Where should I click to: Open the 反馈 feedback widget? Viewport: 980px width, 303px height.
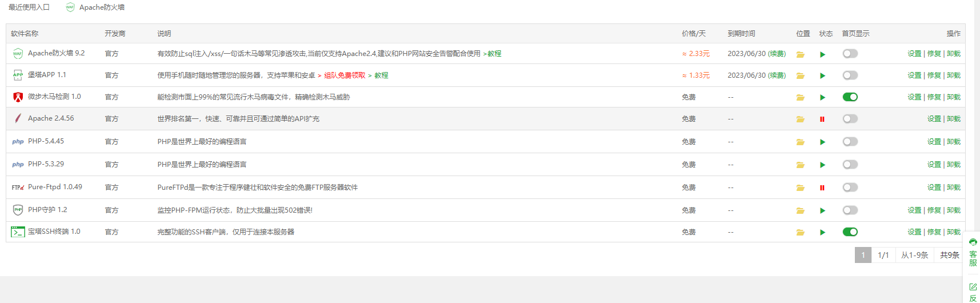[973, 293]
